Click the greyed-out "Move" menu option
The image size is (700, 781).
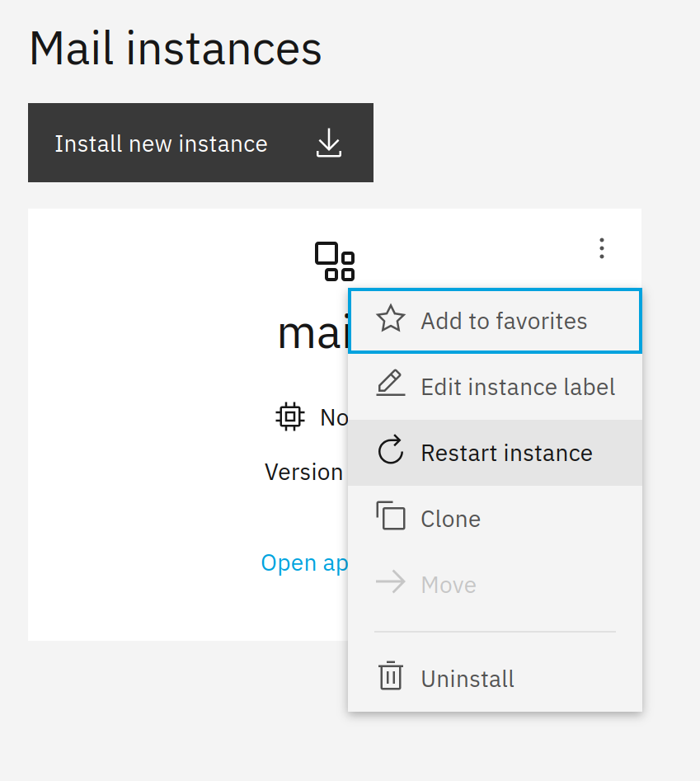[449, 585]
